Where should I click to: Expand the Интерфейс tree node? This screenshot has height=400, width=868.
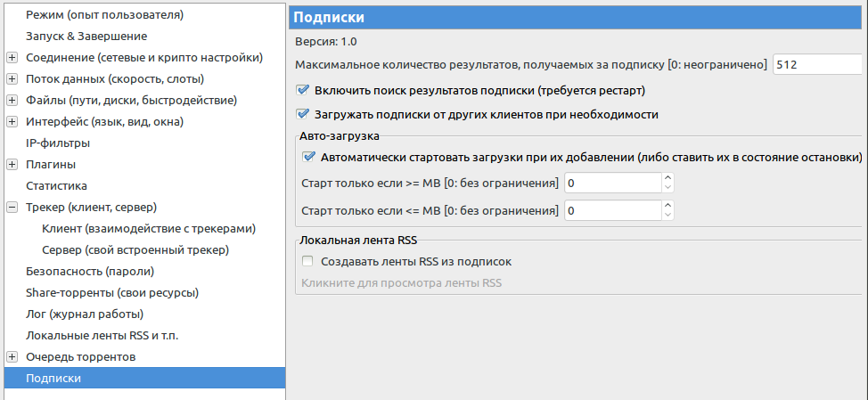[x=12, y=122]
